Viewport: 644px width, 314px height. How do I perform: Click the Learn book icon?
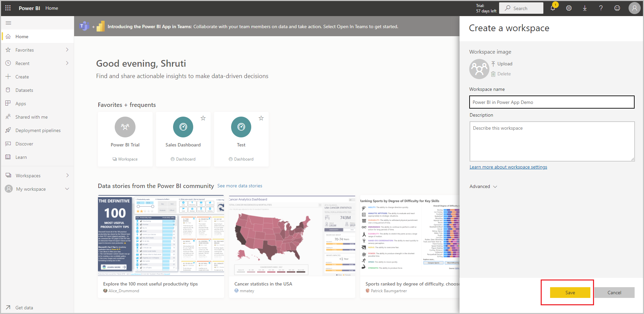[x=8, y=157]
